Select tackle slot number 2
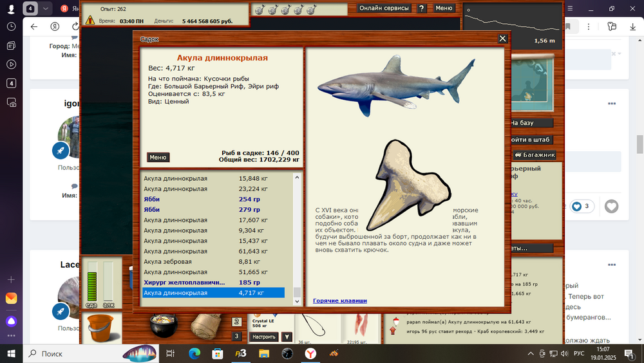644x363 pixels. coord(237,321)
